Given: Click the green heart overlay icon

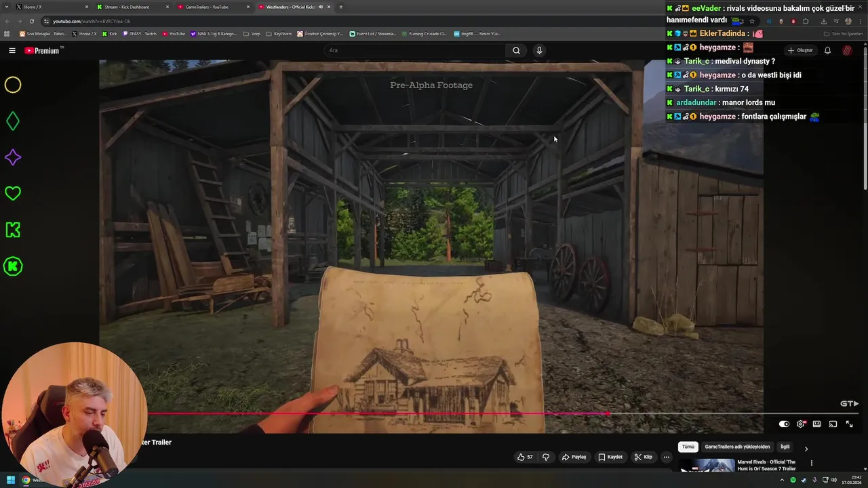Looking at the screenshot, I should 13,194.
